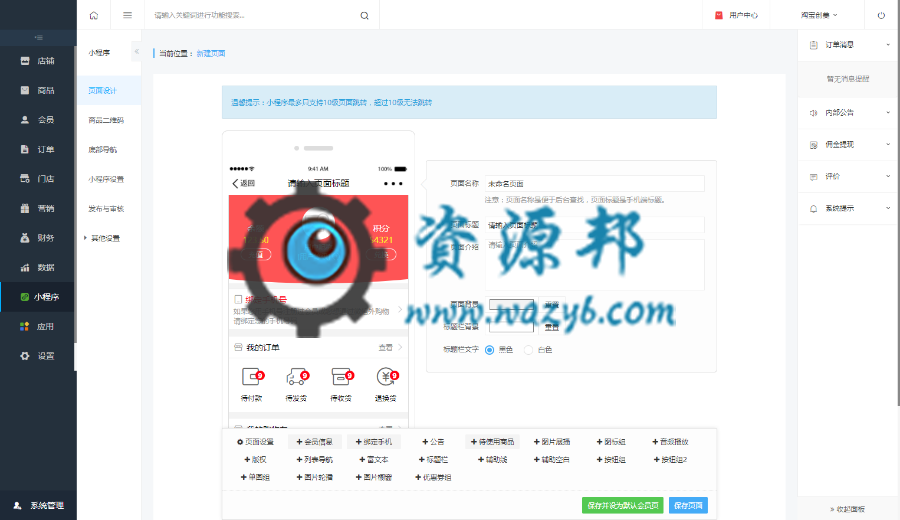Click 保存并设为默认会员页 green button

(x=623, y=506)
